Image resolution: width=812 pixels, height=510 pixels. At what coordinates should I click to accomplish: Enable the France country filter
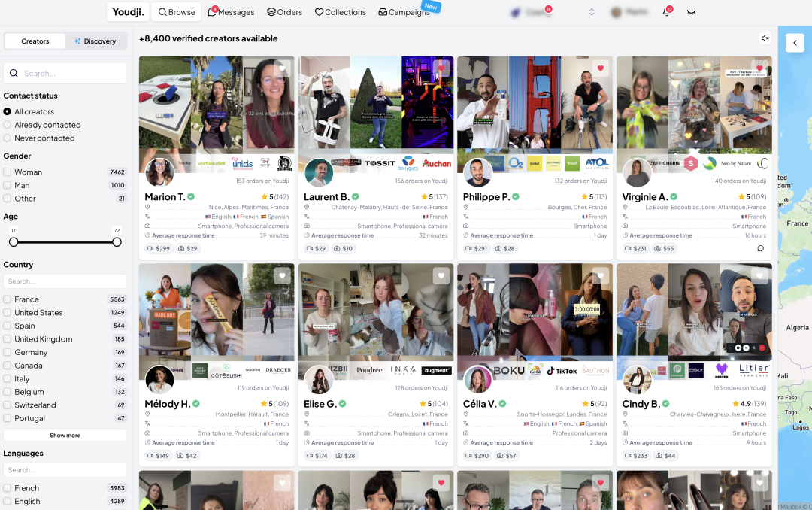tap(8, 299)
